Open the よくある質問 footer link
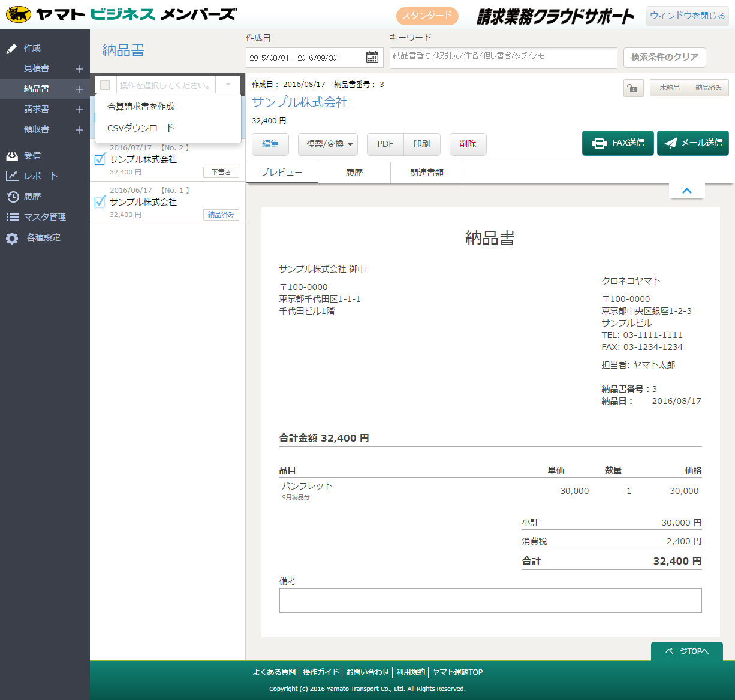The image size is (735, 700). tap(274, 672)
